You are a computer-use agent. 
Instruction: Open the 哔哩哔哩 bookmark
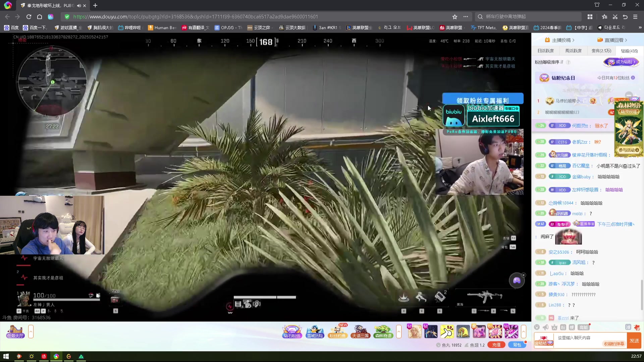pos(130,27)
